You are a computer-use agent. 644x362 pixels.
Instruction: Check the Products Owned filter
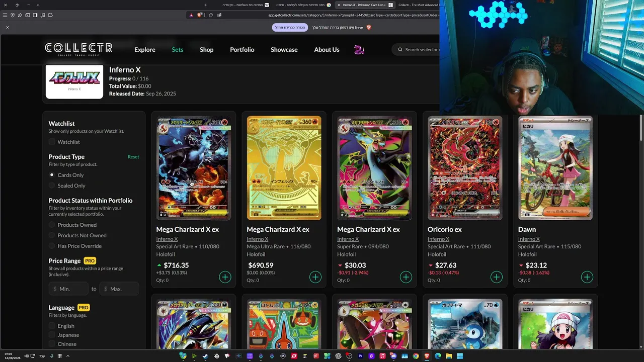point(52,225)
